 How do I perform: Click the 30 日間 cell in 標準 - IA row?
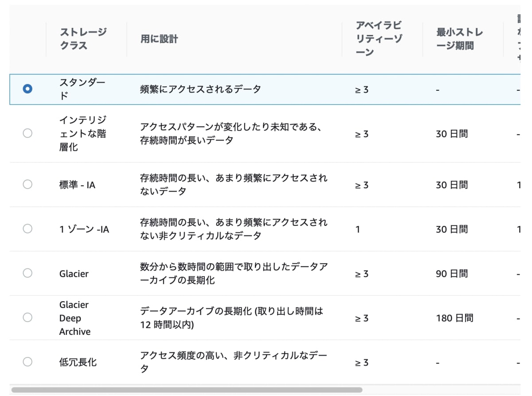[x=452, y=184]
